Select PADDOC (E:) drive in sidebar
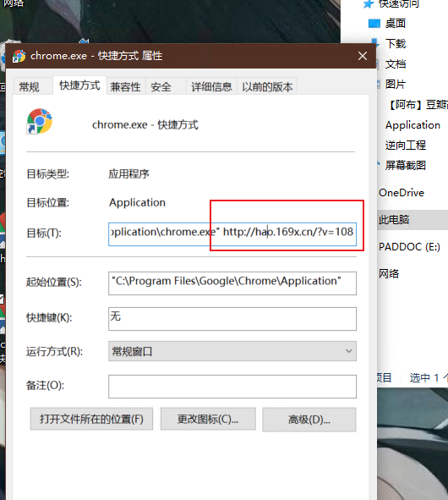 pyautogui.click(x=409, y=247)
